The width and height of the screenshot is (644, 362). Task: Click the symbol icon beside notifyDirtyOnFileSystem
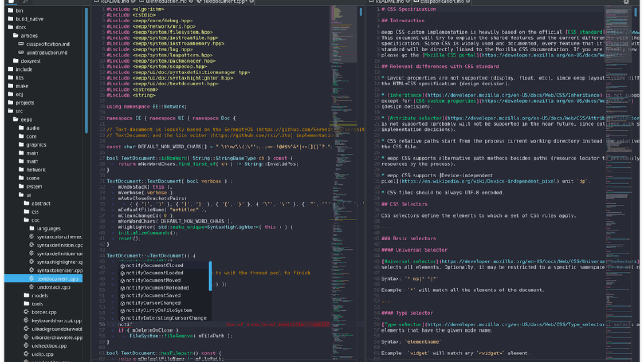pos(123,311)
